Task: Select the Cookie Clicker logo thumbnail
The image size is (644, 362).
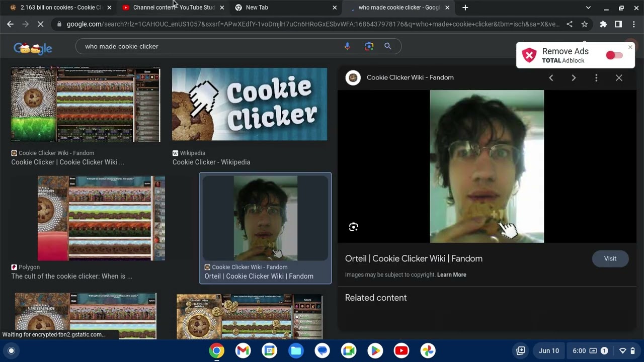Action: coord(250,104)
